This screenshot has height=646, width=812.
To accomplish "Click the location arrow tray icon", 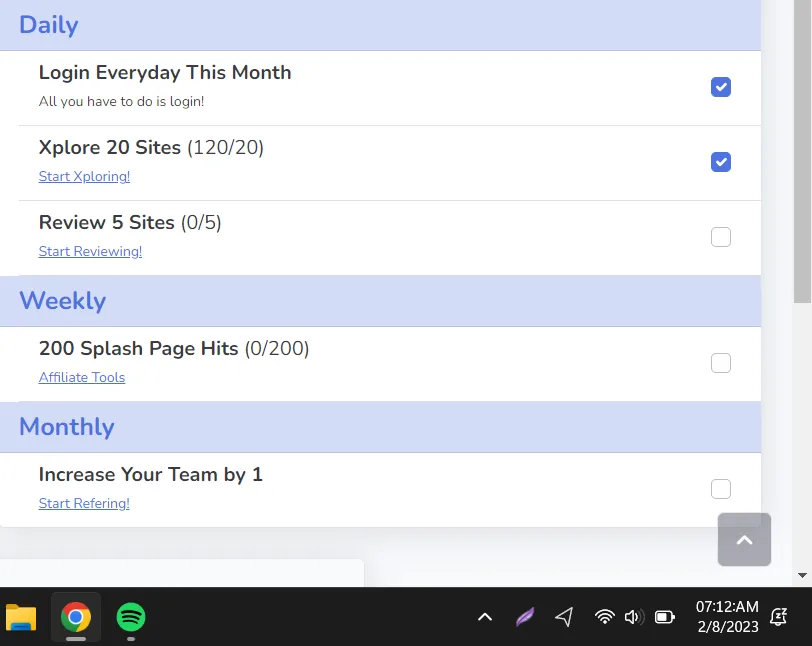I will click(564, 617).
